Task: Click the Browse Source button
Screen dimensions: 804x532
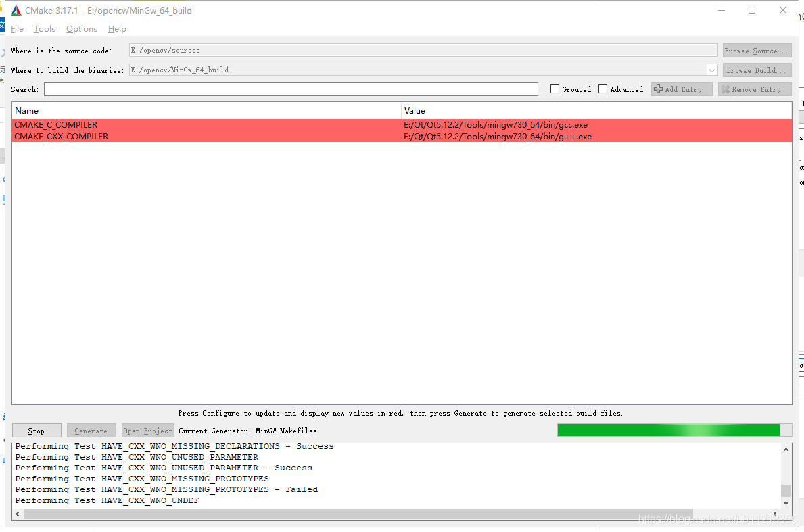Action: tap(757, 51)
